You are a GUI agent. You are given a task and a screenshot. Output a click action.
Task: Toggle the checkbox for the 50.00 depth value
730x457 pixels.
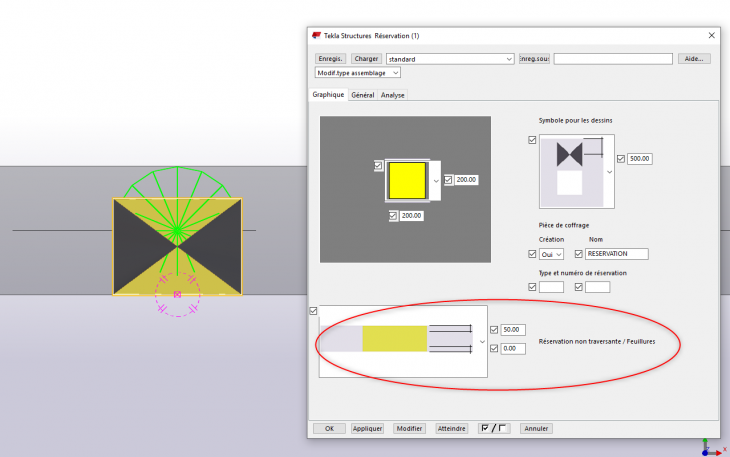[494, 329]
